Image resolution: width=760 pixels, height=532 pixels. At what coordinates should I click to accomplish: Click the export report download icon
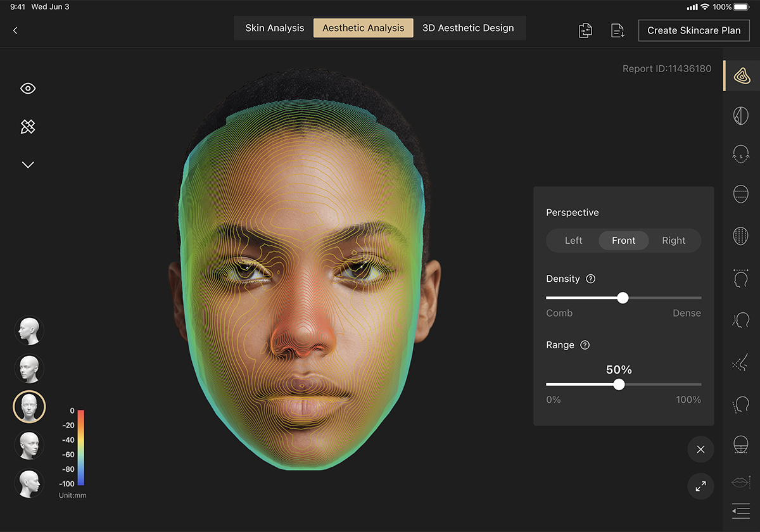click(617, 30)
